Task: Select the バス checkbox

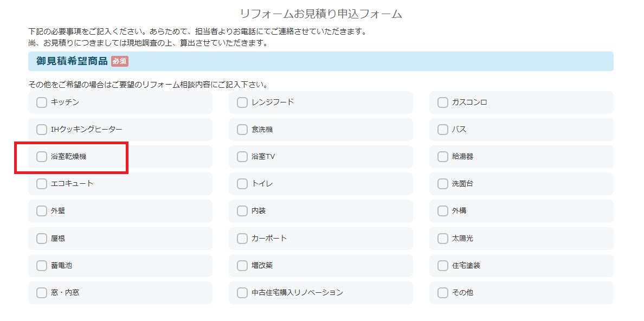Action: (443, 130)
